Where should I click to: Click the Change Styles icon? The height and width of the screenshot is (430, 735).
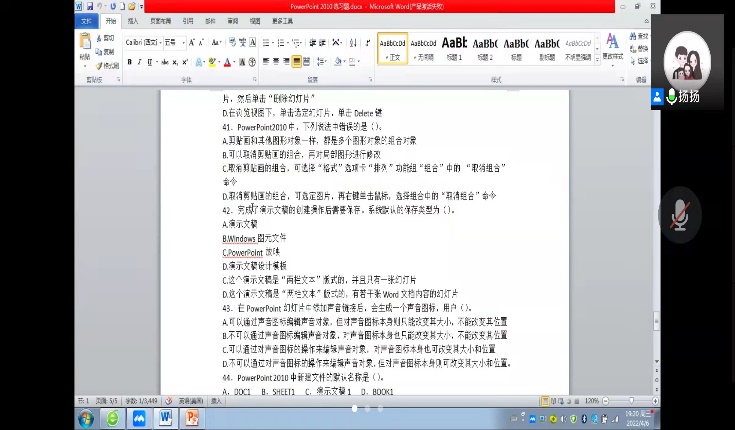[x=611, y=48]
